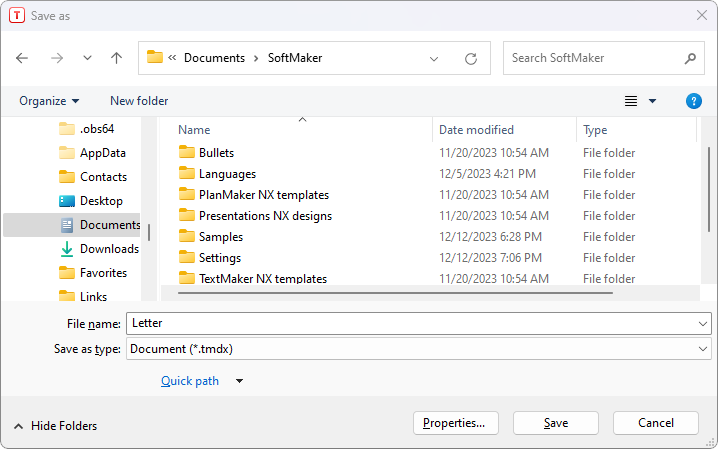Click the folder icon in address bar
Screen dimensions: 718x449
point(155,57)
